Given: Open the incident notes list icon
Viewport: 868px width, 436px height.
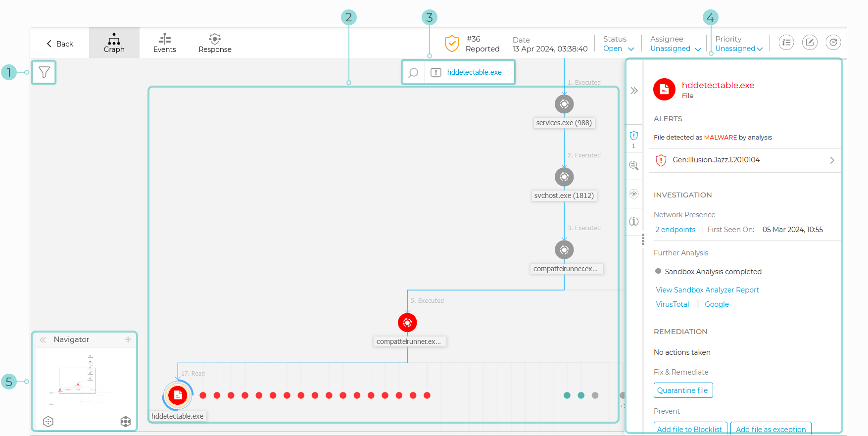Looking at the screenshot, I should (x=786, y=43).
